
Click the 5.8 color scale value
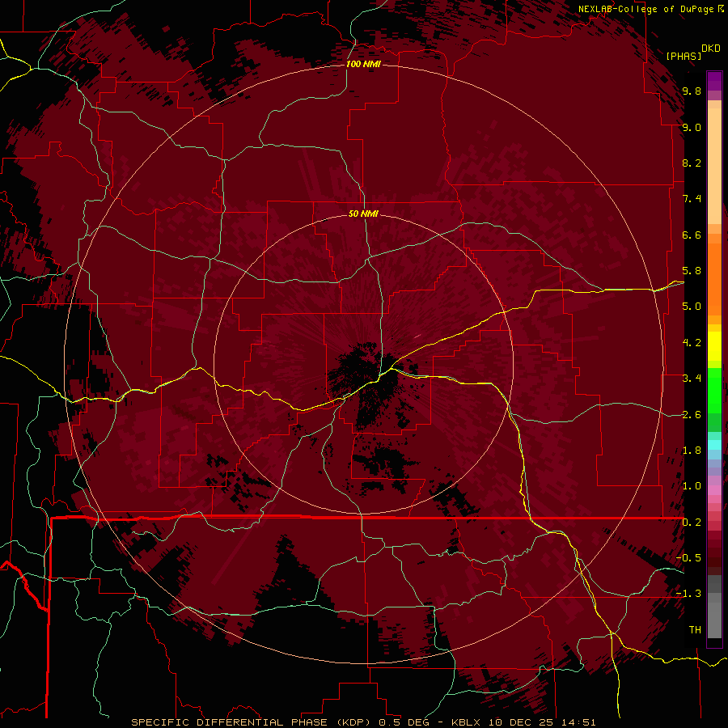[x=692, y=271]
